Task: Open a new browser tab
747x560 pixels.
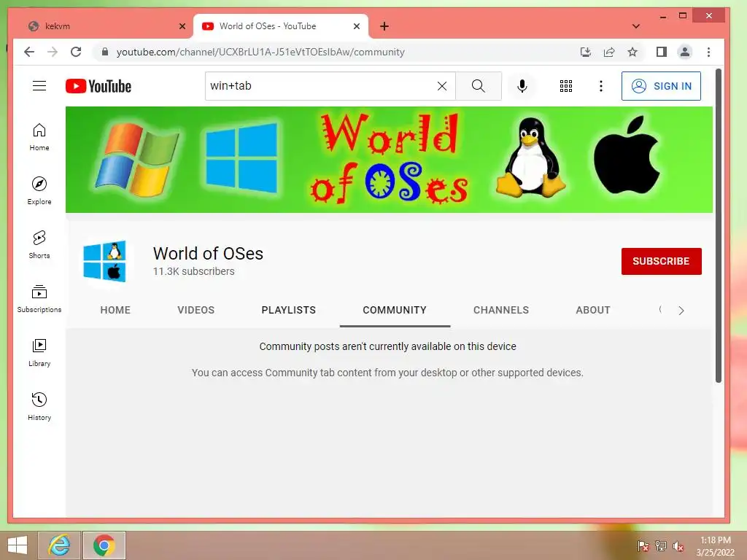Action: pyautogui.click(x=384, y=26)
